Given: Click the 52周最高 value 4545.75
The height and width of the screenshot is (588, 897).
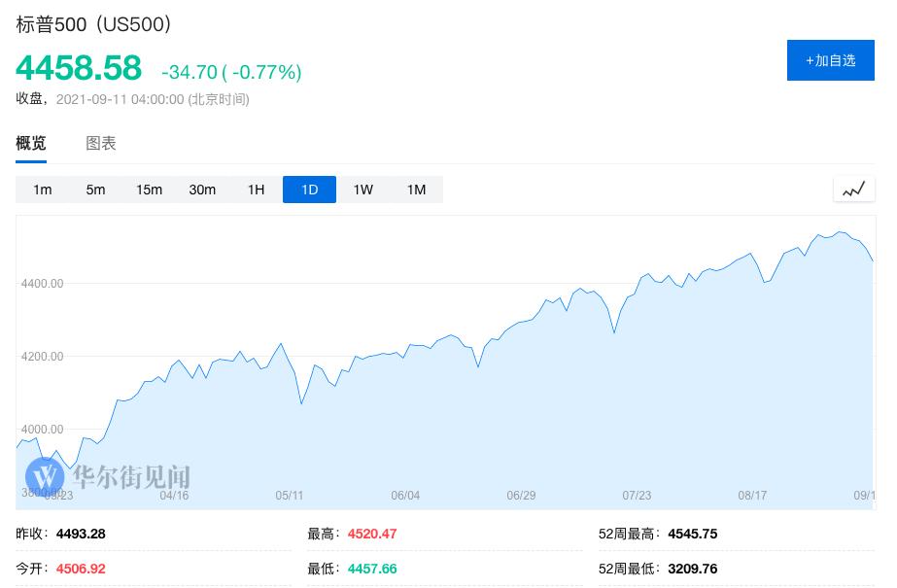Looking at the screenshot, I should point(692,534).
